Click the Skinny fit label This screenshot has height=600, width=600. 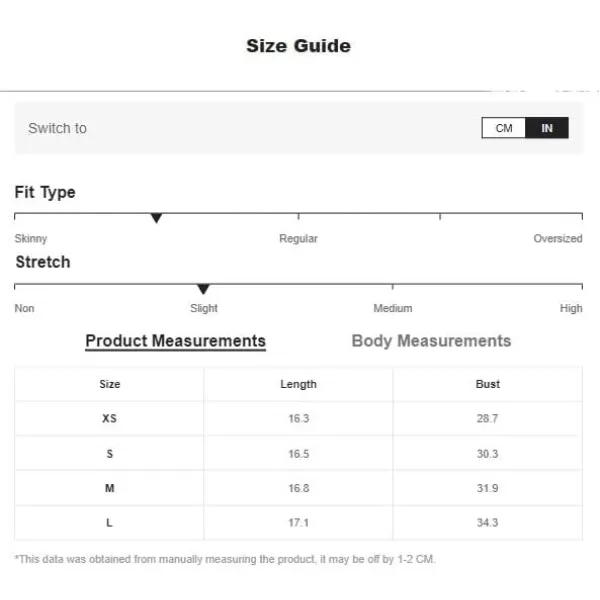[31, 239]
